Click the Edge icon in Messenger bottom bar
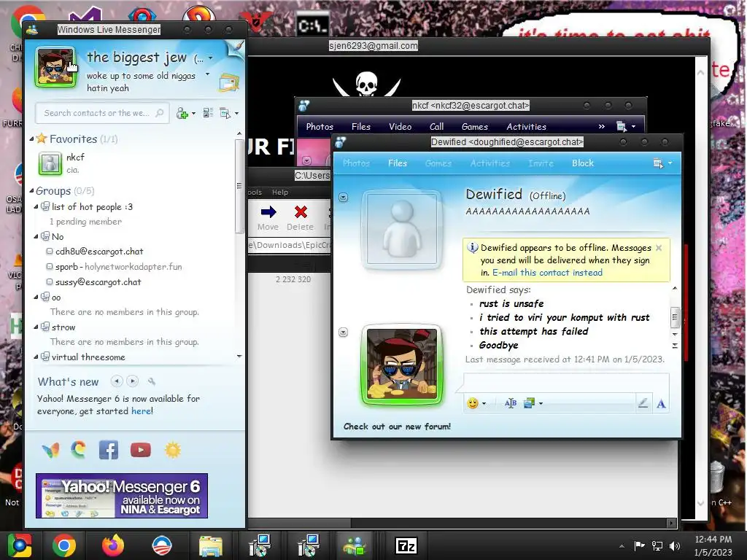Image resolution: width=747 pixels, height=560 pixels. (x=79, y=450)
